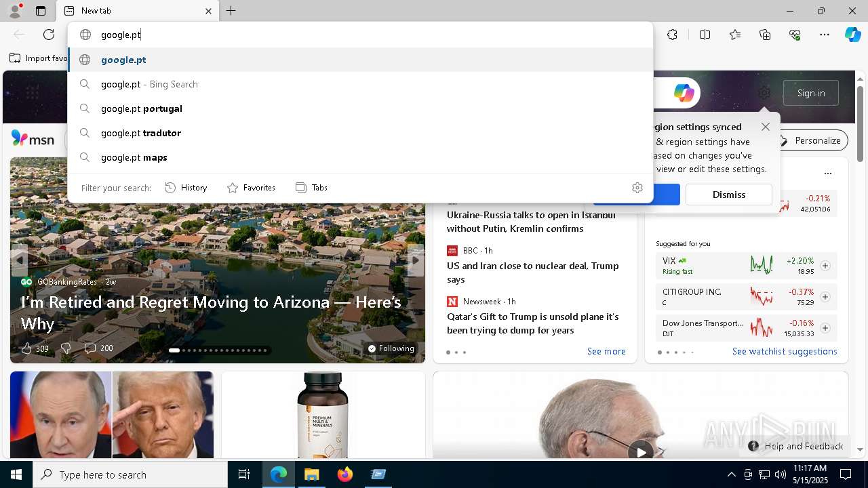The image size is (868, 488).
Task: Dislike the Arizona article thumbs down
Action: click(x=66, y=348)
